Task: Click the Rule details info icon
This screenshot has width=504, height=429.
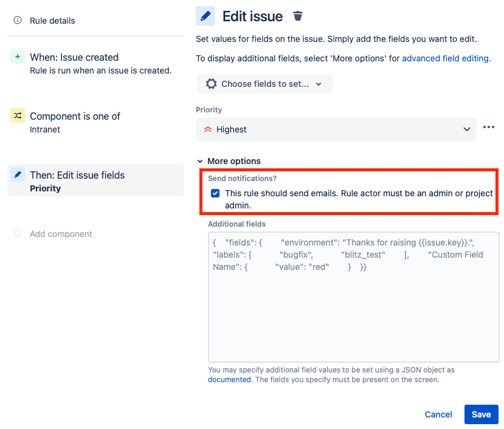Action: [16, 20]
